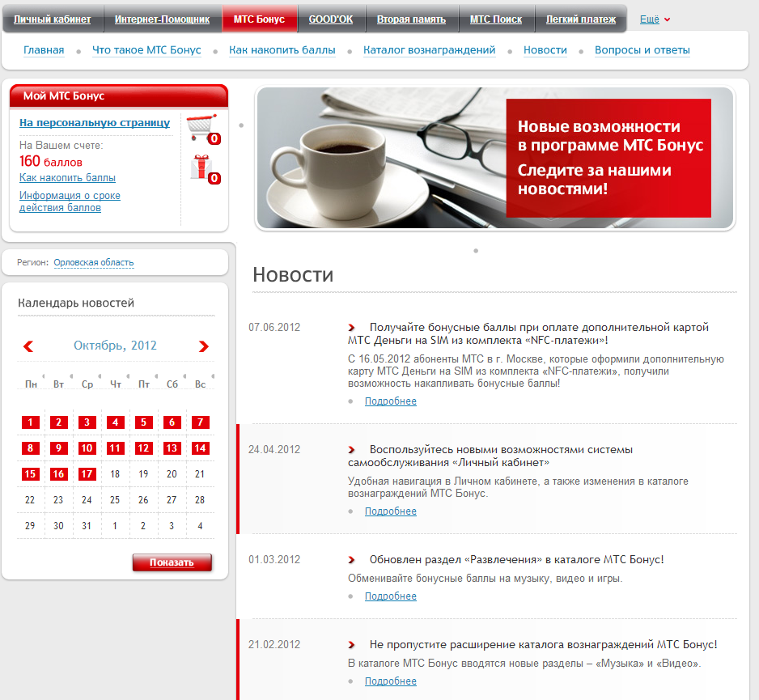Click the shopping cart icon
Screen dimensions: 759x700
[201, 128]
